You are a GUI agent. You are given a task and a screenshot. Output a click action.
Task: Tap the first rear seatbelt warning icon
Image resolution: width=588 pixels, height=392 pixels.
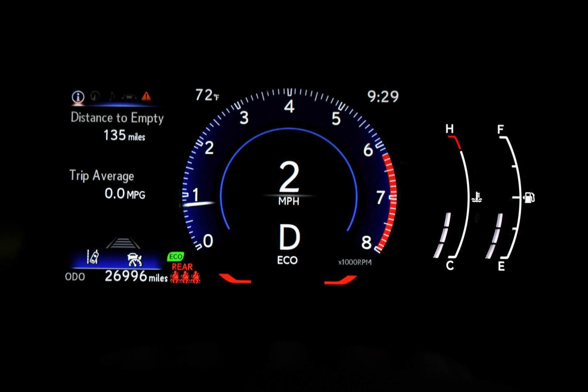(x=175, y=277)
